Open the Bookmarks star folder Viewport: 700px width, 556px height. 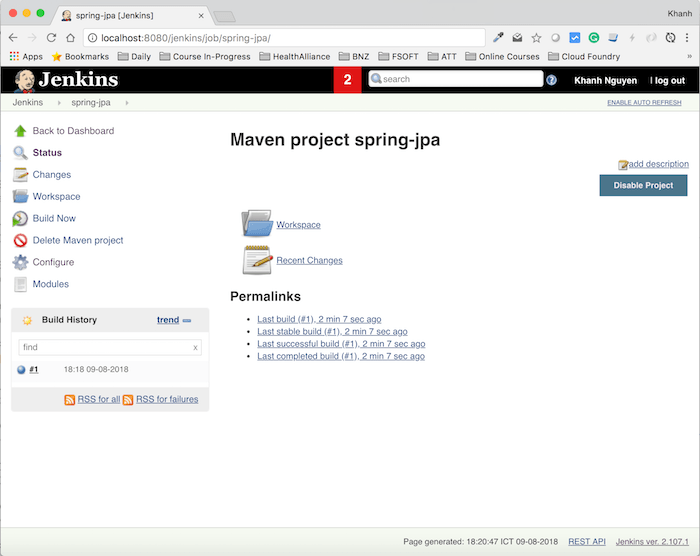pyautogui.click(x=80, y=56)
